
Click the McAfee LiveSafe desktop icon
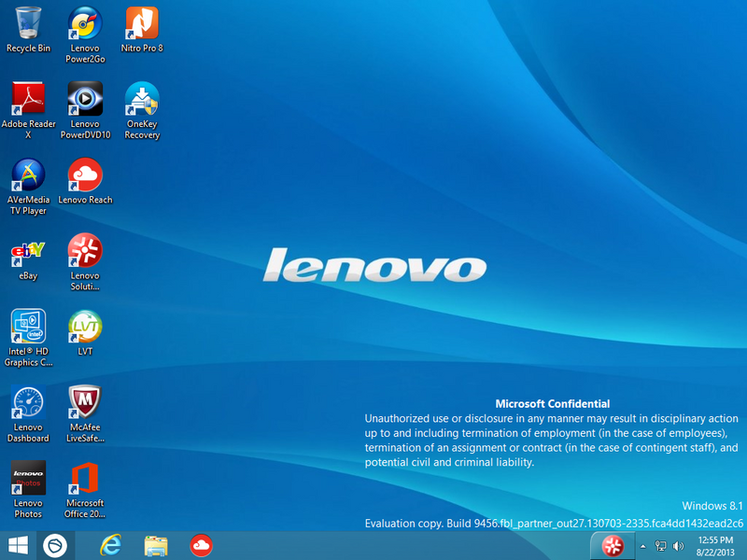tap(85, 403)
